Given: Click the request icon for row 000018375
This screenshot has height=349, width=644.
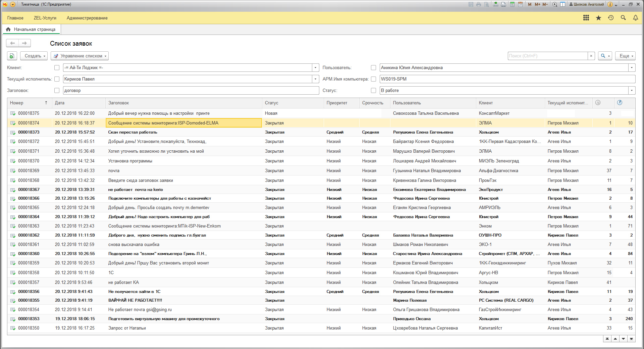Looking at the screenshot, I should [13, 113].
